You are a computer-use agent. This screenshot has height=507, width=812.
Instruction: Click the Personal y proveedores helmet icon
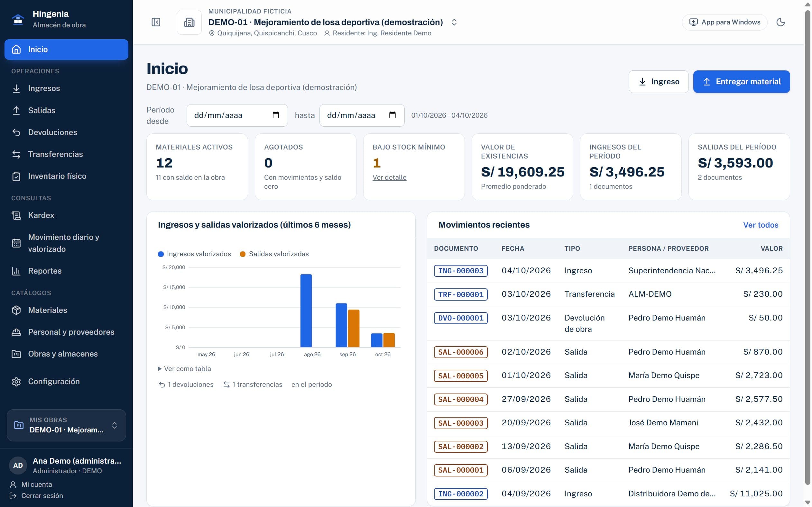(16, 332)
